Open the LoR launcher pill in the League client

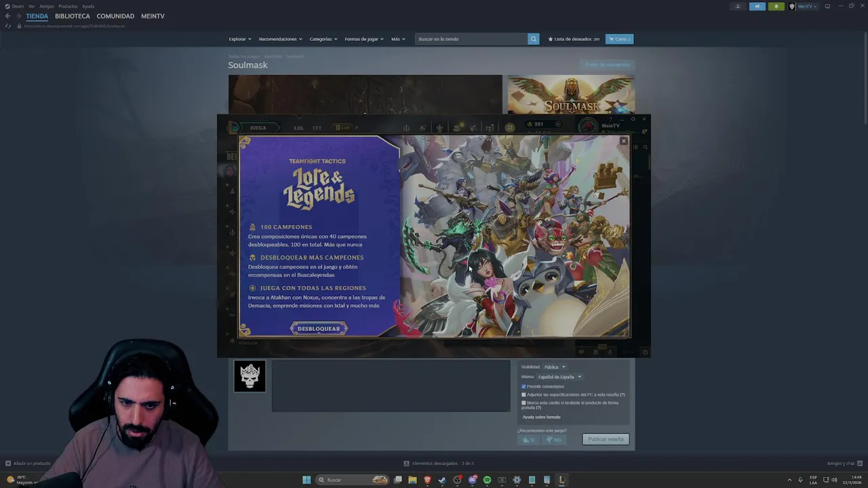pos(342,127)
